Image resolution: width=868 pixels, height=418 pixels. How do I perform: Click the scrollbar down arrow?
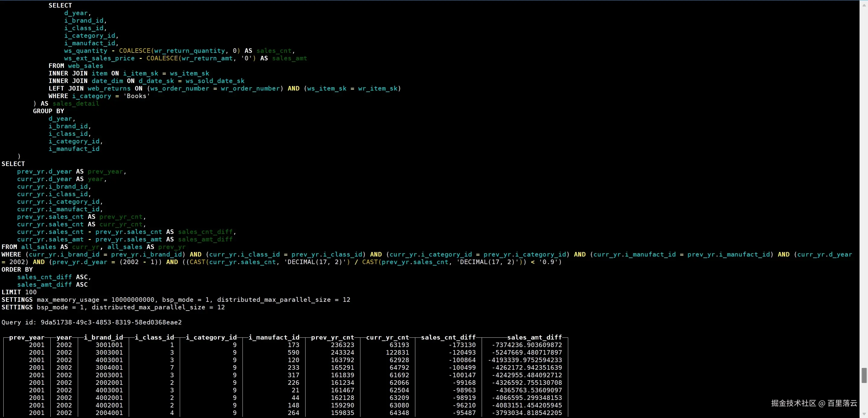(x=864, y=413)
